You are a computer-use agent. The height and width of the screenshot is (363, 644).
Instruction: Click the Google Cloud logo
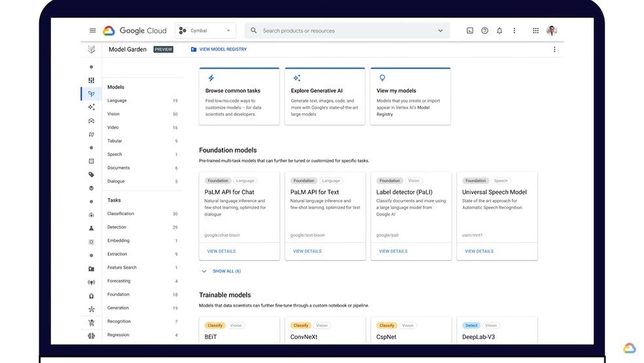tap(135, 30)
